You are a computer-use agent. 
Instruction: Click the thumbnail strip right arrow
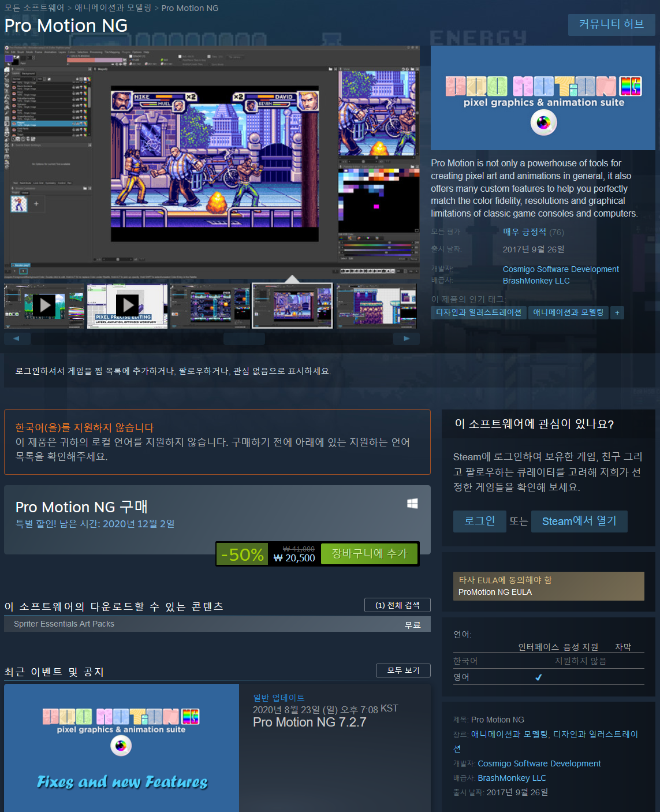click(407, 338)
